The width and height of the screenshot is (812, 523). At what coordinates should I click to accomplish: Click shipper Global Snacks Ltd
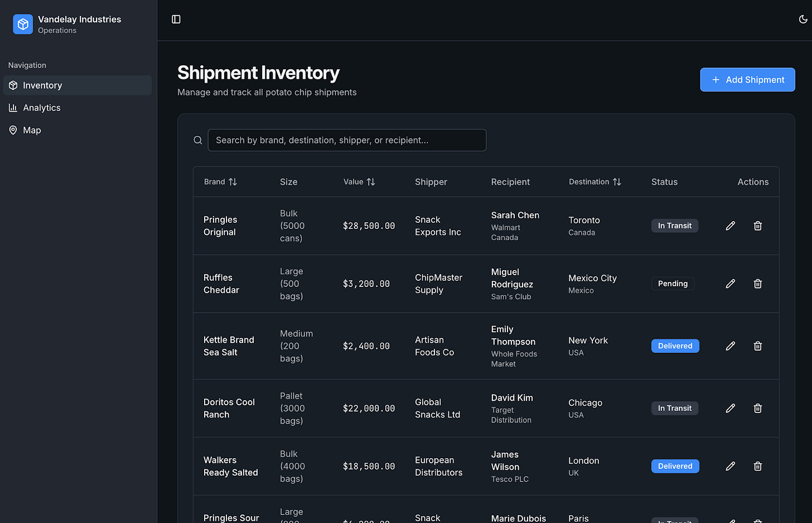(x=437, y=409)
